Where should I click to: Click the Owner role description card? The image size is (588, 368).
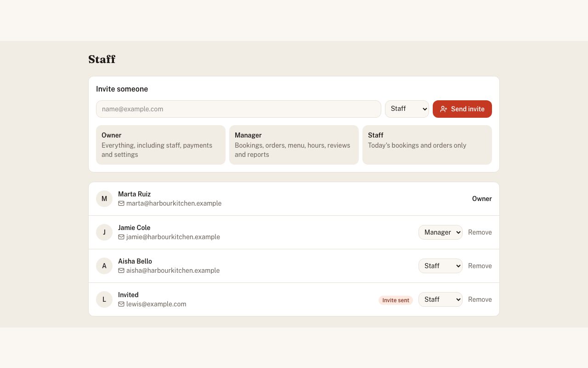pyautogui.click(x=161, y=145)
